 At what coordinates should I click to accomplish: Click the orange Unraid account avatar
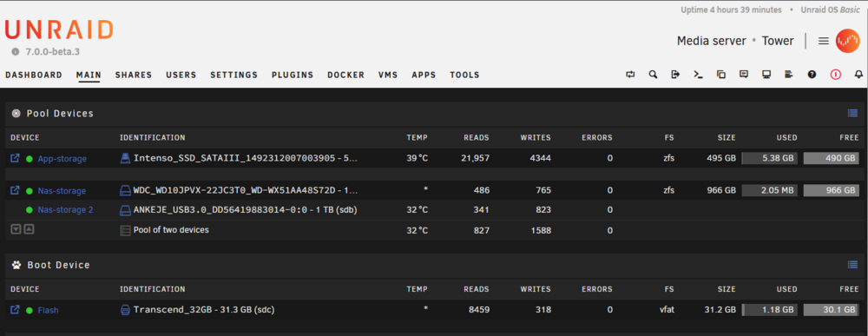click(x=847, y=41)
